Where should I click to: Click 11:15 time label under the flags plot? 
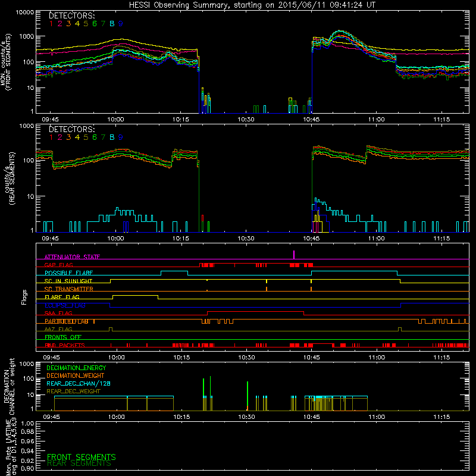pos(441,358)
